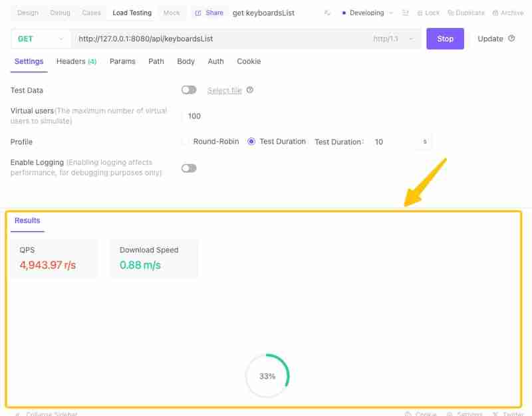Viewport: 532px width, 416px height.
Task: Select the Test Duration radio button
Action: (x=251, y=142)
